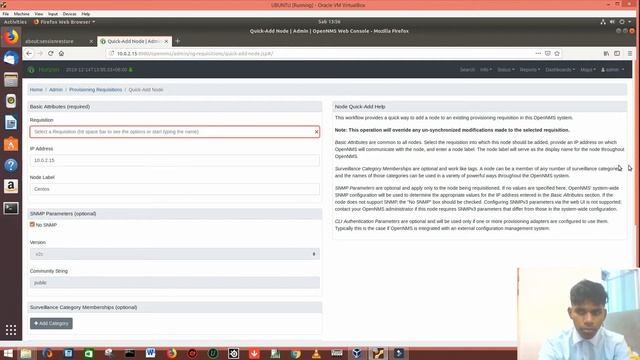640x360 pixels.
Task: Open page actions three-dot menu in address bar
Action: 538,53
